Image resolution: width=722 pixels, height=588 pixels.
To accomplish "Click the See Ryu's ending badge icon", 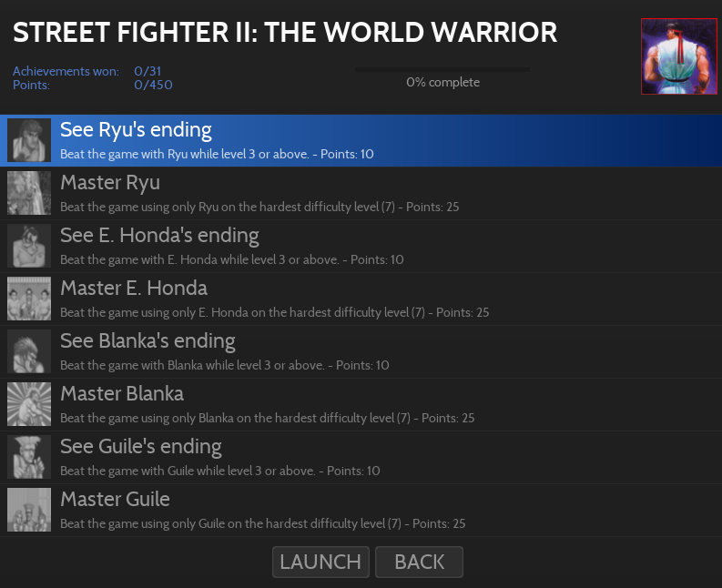I will (x=29, y=140).
